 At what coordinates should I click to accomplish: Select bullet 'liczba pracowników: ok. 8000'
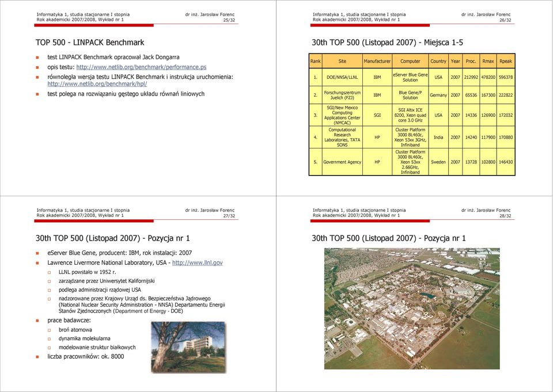click(86, 356)
